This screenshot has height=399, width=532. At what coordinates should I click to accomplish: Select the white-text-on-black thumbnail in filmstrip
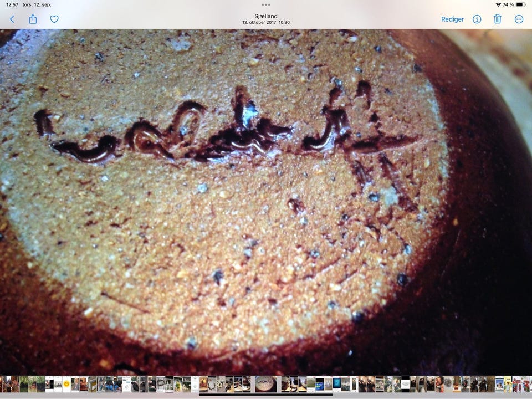pos(405,384)
